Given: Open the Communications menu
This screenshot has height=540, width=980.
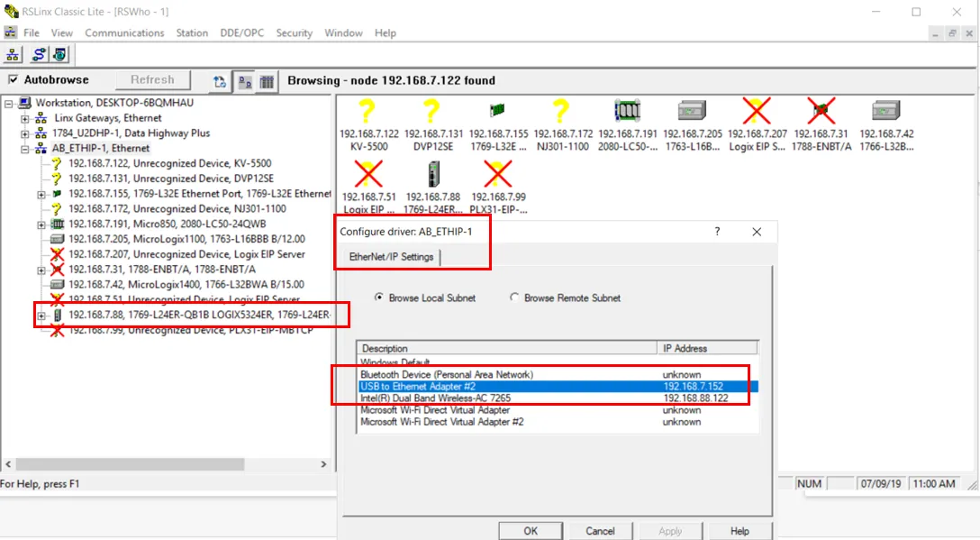Looking at the screenshot, I should 124,32.
